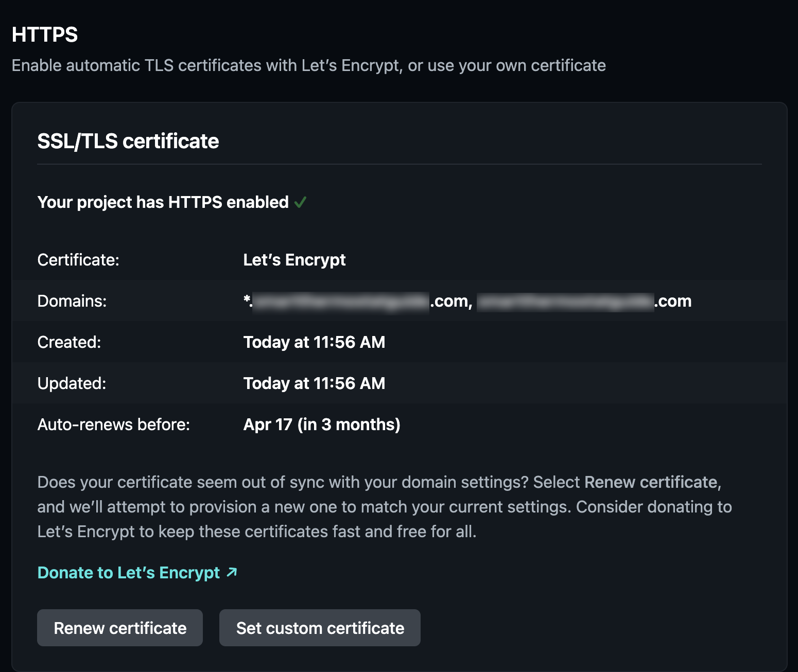Click the "Auto-renews before:" label

click(x=114, y=425)
